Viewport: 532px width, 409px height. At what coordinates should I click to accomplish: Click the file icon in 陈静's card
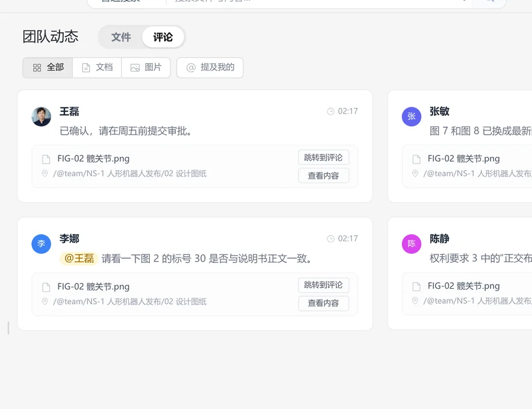point(416,286)
